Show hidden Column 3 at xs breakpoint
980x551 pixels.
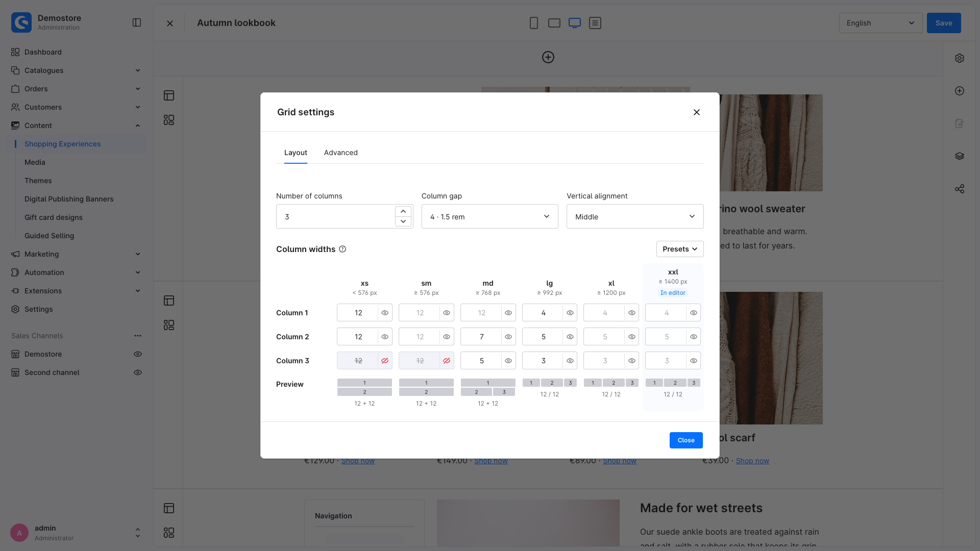tap(385, 361)
